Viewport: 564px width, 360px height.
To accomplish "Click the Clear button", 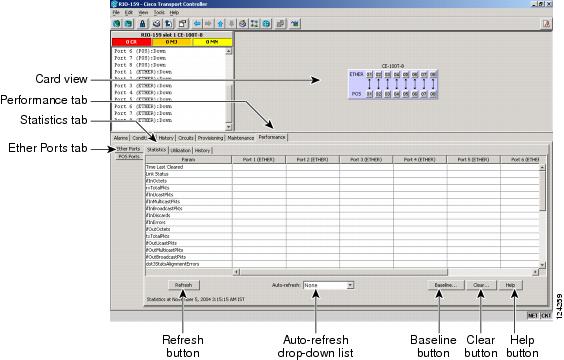I will [x=481, y=285].
